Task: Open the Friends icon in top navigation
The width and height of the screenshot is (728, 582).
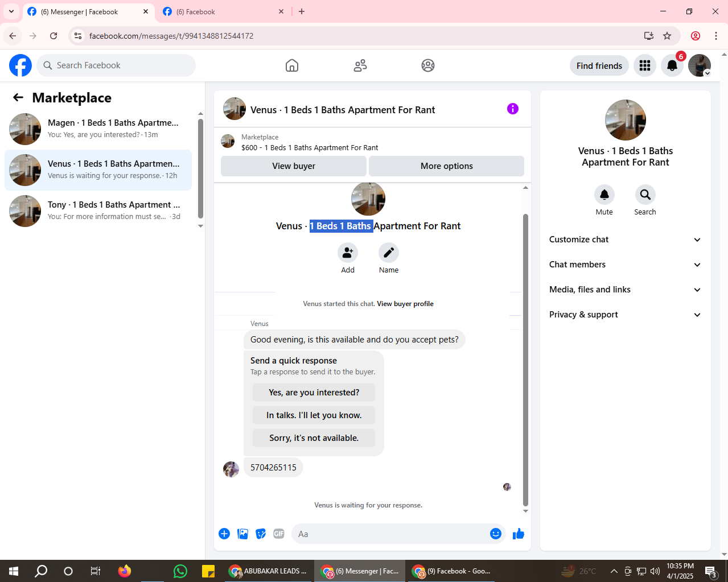Action: [360, 65]
